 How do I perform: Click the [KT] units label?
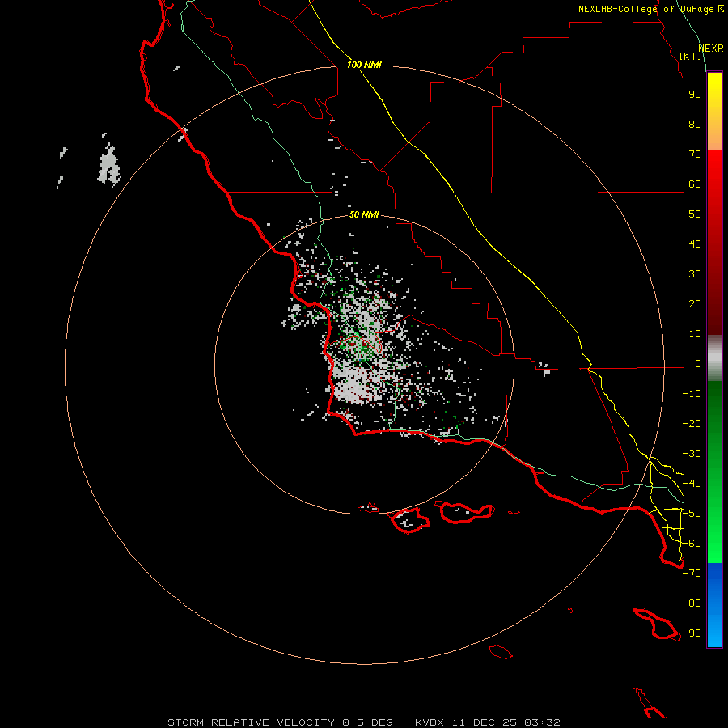tap(690, 56)
